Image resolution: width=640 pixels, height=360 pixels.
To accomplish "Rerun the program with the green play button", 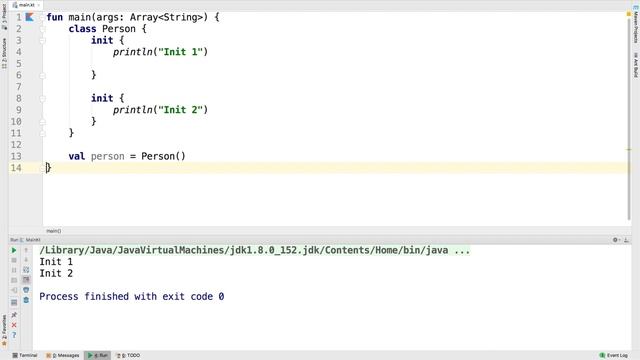I will [14, 250].
